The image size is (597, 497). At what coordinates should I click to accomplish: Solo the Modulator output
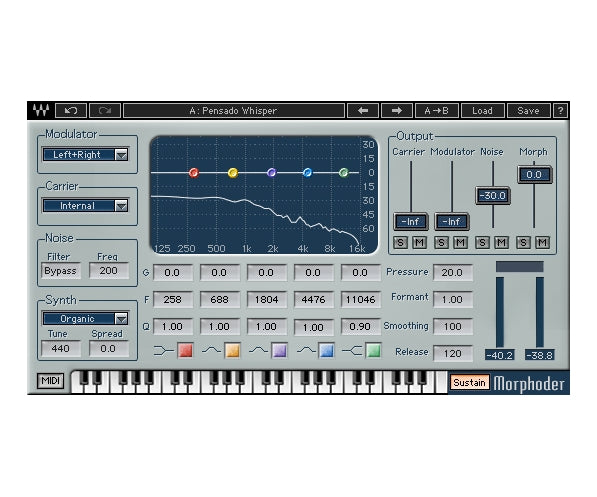coord(442,242)
